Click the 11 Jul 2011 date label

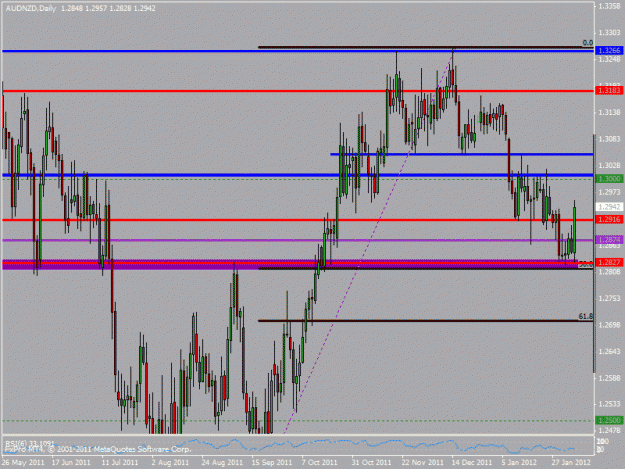coord(120,463)
